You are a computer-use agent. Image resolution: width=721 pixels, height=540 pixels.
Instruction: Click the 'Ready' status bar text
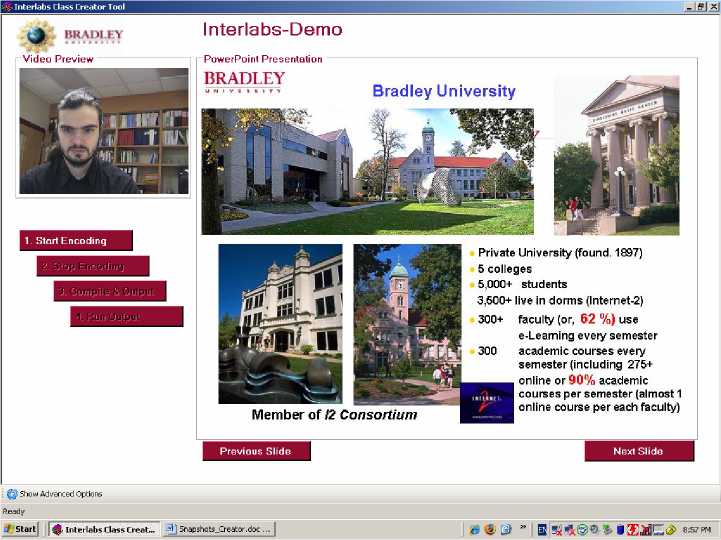pyautogui.click(x=13, y=511)
